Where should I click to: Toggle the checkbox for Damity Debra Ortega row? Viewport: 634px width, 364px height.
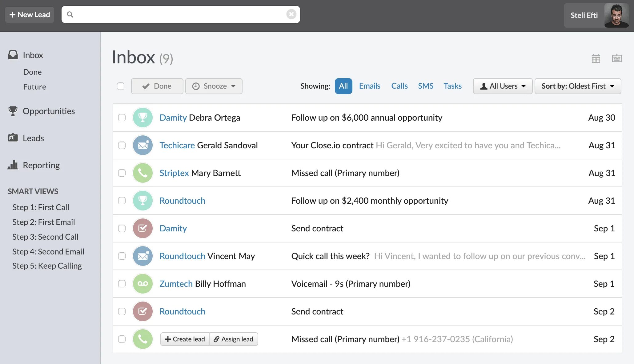122,117
